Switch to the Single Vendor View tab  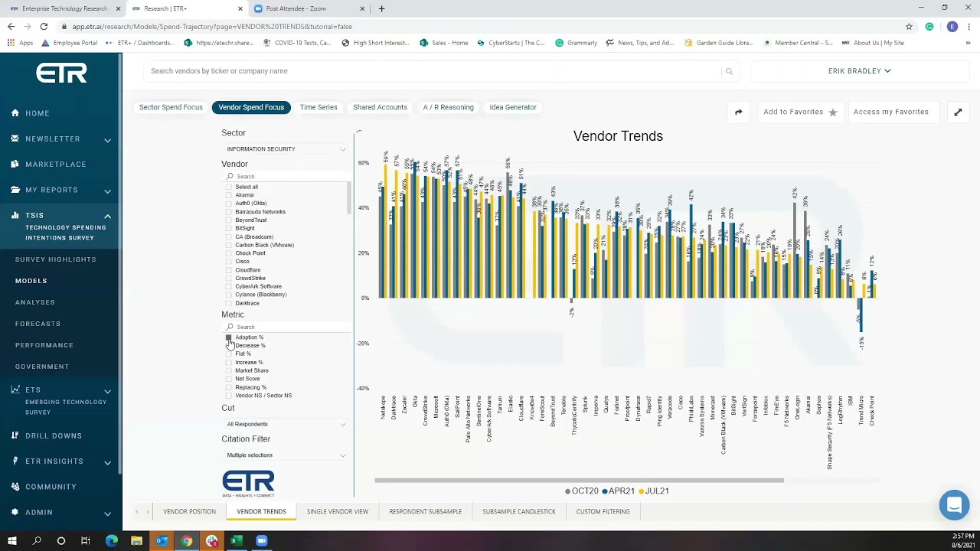[x=338, y=511]
